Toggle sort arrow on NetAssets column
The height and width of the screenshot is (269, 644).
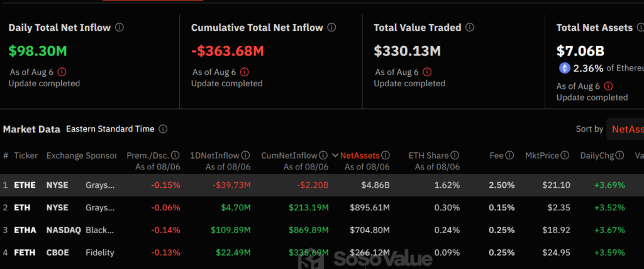coord(335,156)
